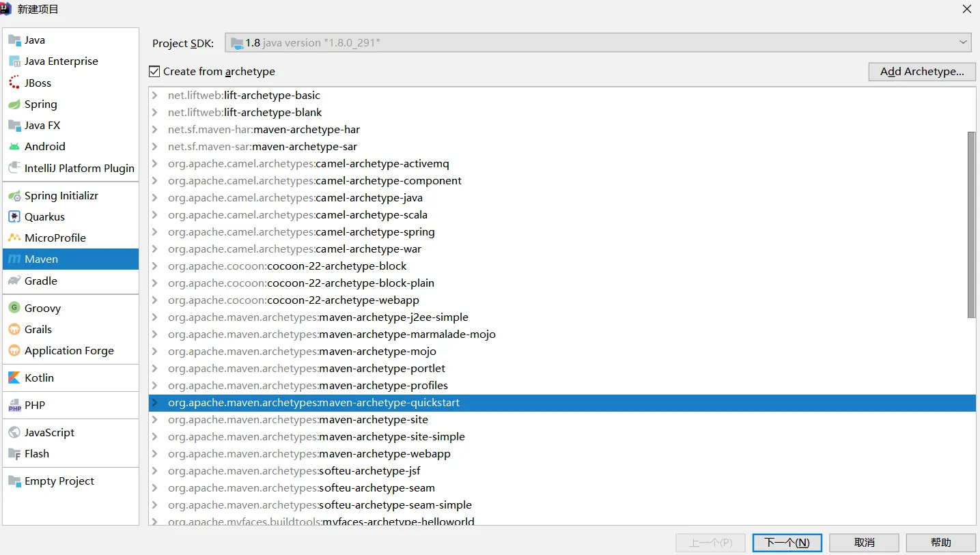Click the JBoss red dots icon

tap(14, 83)
